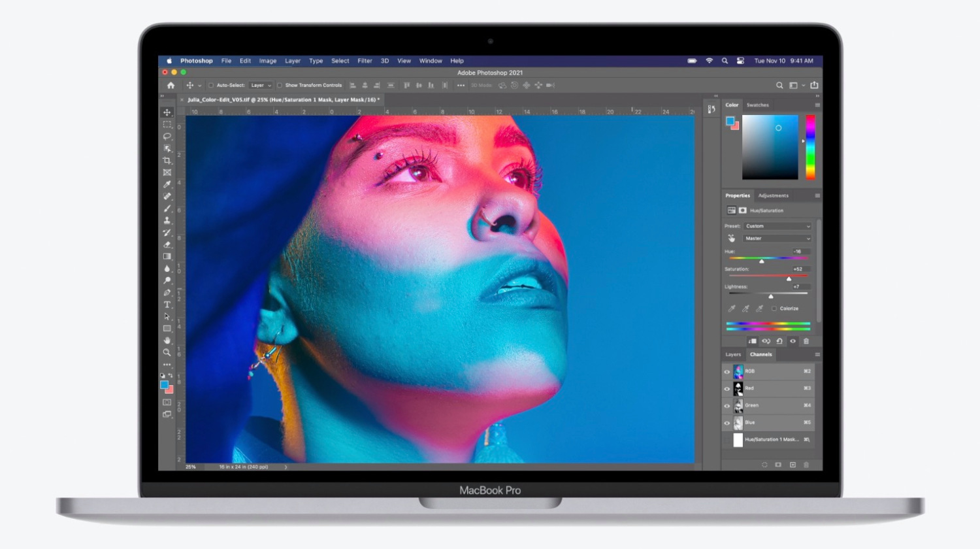
Task: Hide the Green channel visibility eye
Action: 727,406
